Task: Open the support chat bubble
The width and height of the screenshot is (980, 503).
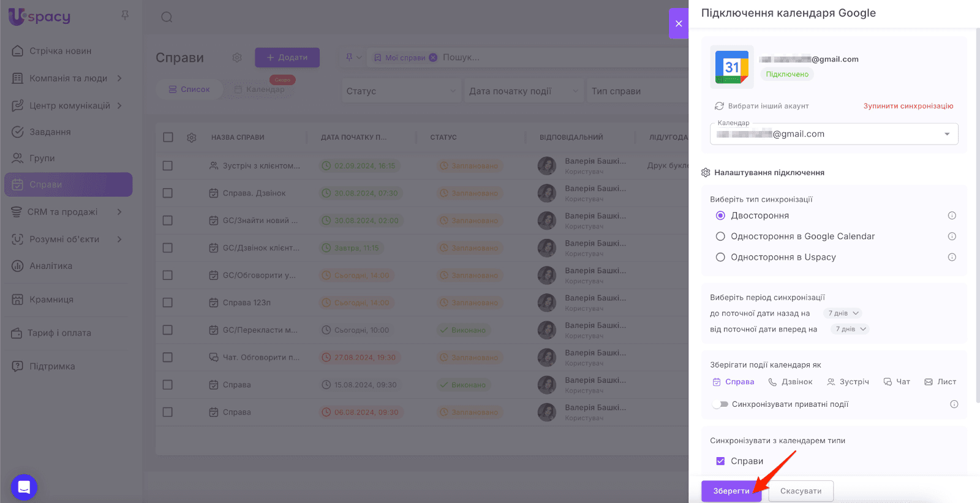Action: (x=24, y=487)
